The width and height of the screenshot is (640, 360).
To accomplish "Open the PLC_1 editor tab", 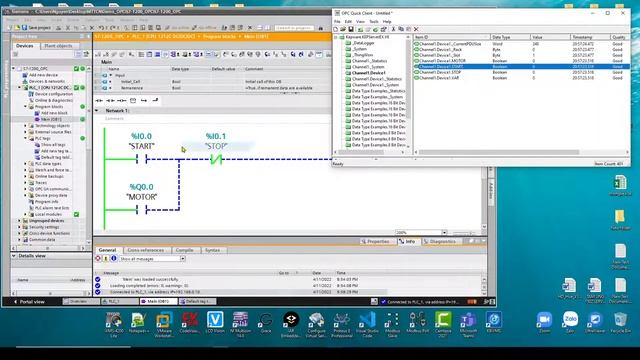I will (x=119, y=302).
